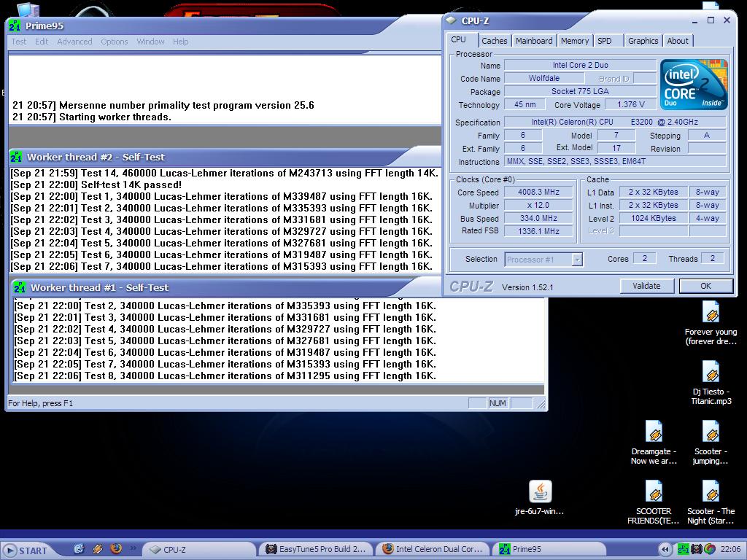Launch Winamp from the quick launch bar
Screen dimensions: 747x560
coord(98,548)
